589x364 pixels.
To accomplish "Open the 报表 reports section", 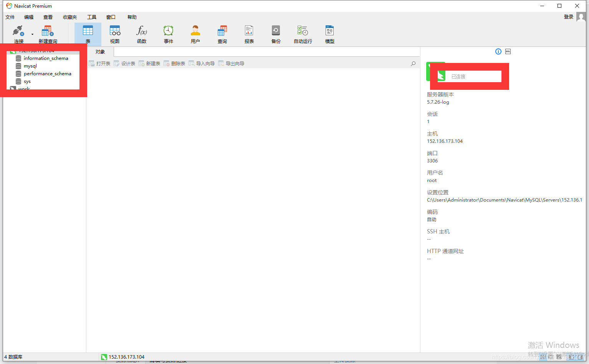I will [249, 34].
